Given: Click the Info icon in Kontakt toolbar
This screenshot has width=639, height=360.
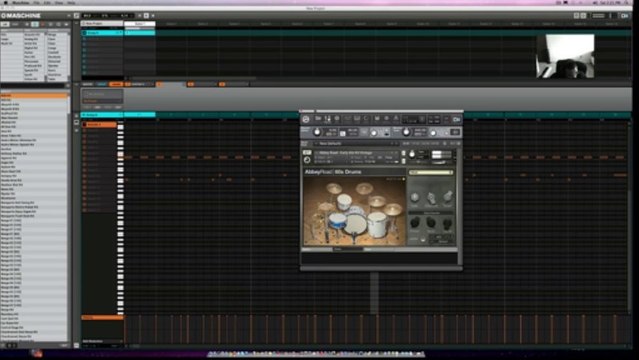Looking at the screenshot, I should 337,119.
